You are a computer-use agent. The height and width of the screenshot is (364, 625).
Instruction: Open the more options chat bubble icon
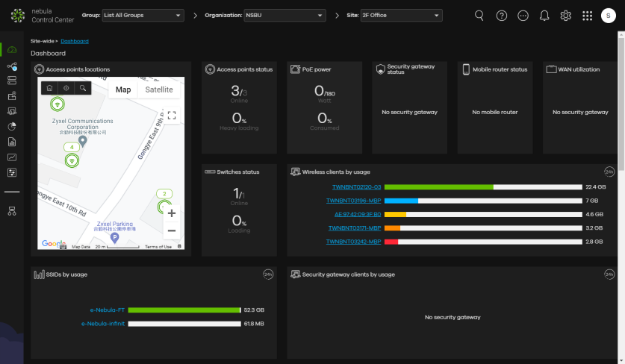(523, 16)
